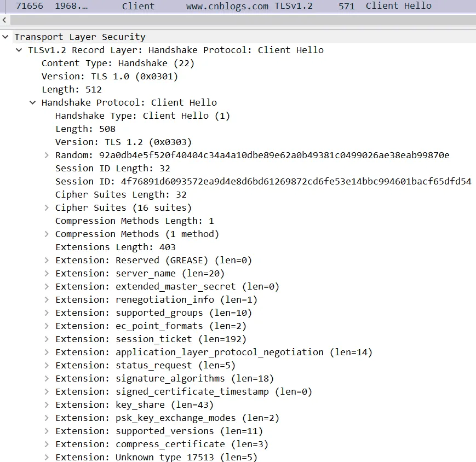Viewport: 476px width, 462px height.
Task: Expand Compression Methods (1 method)
Action: click(47, 234)
